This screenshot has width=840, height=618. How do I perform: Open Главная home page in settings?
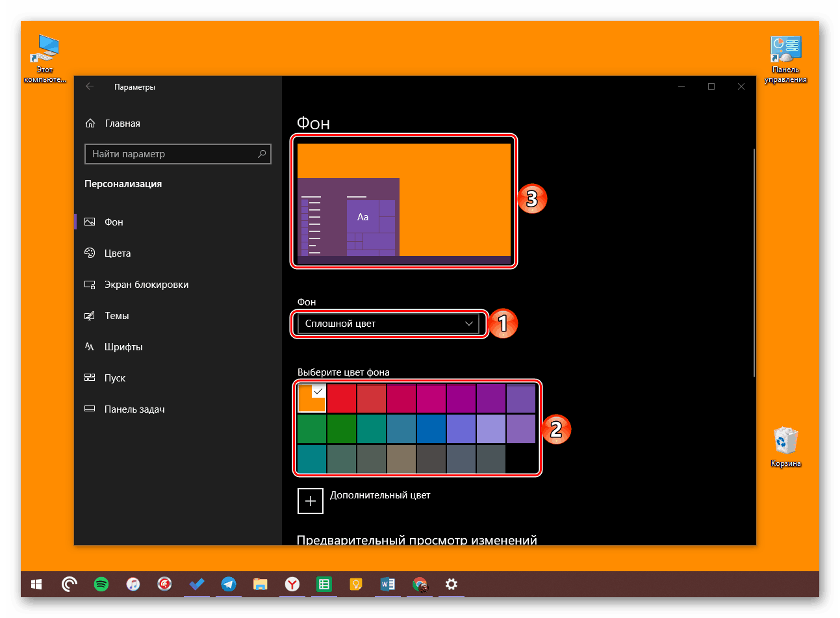[122, 123]
